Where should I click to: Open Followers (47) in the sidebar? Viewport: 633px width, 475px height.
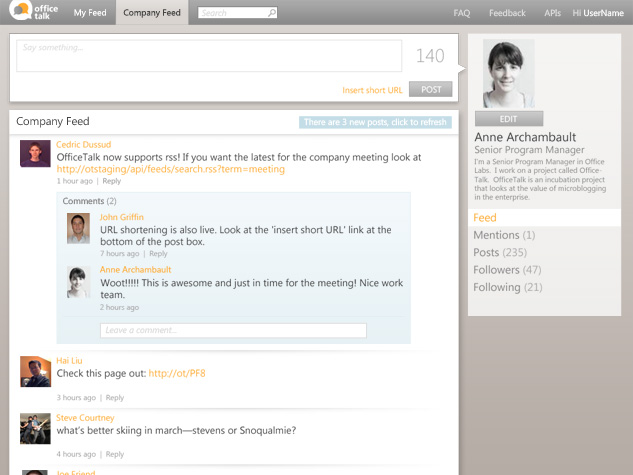tap(507, 270)
